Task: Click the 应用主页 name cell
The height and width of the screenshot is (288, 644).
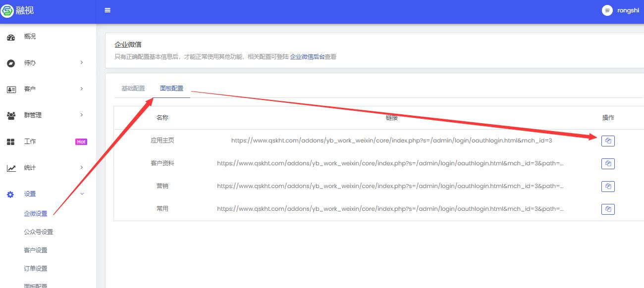Action: click(x=162, y=141)
